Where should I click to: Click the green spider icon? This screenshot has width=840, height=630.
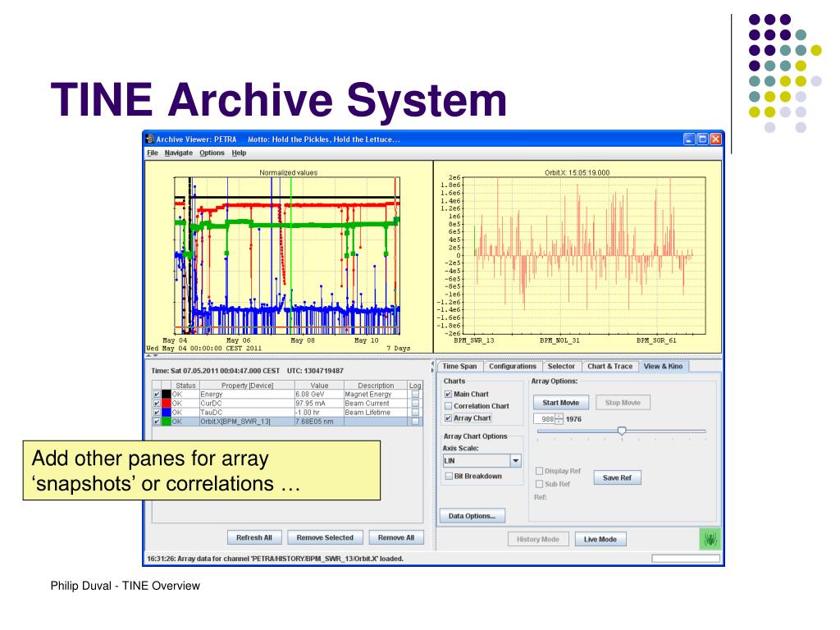coord(710,539)
